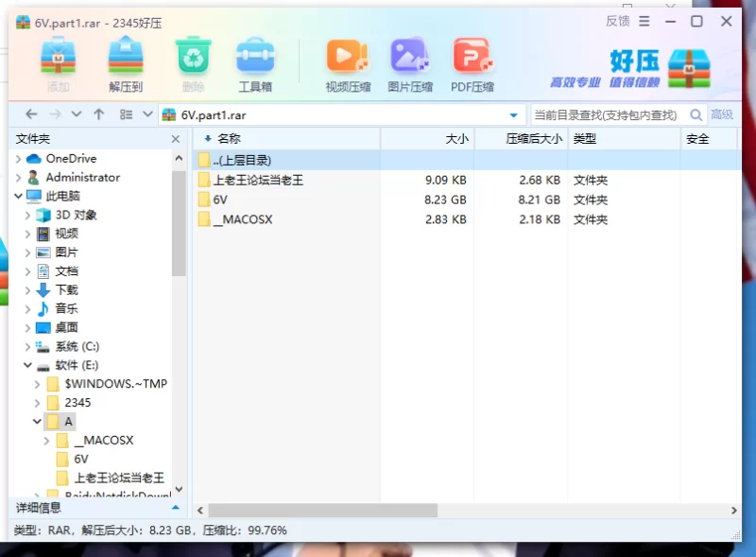Image resolution: width=756 pixels, height=557 pixels.
Task: Open the view mode dropdown chevron
Action: click(x=147, y=114)
